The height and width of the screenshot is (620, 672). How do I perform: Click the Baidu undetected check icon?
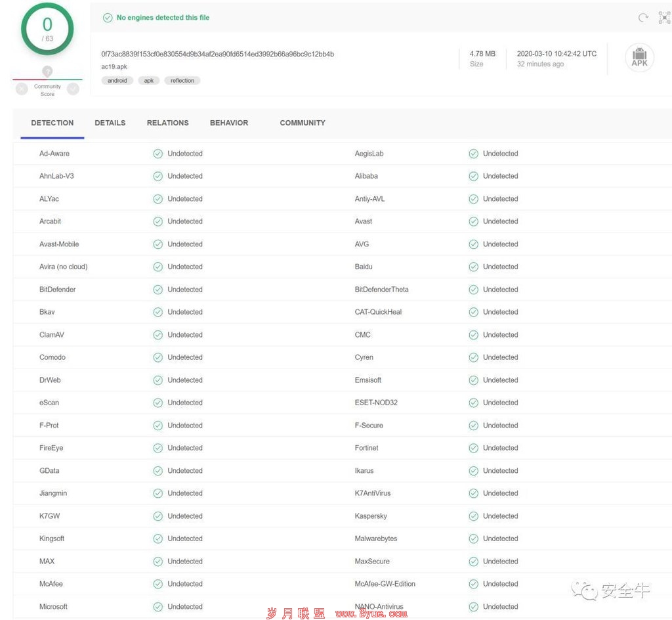[x=474, y=267]
